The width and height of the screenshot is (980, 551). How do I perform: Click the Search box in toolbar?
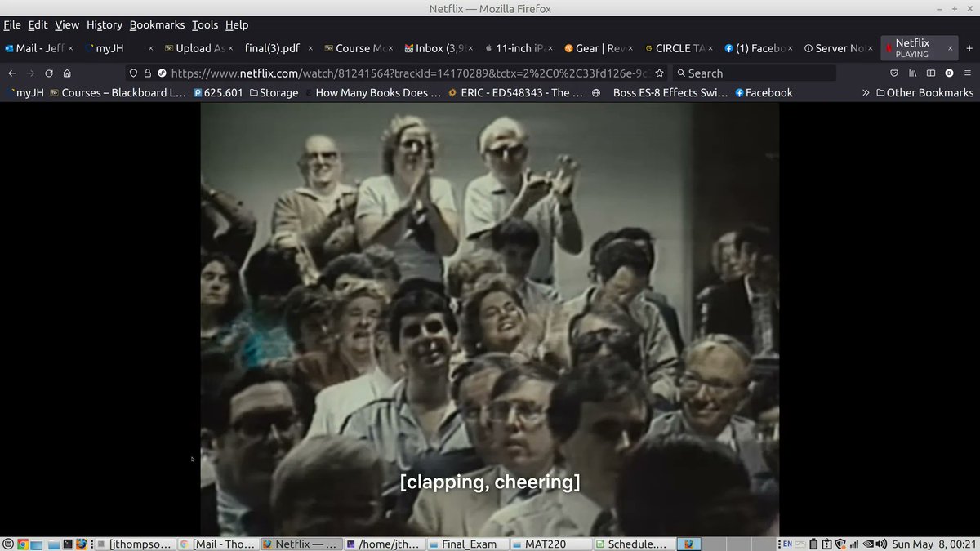pos(755,73)
